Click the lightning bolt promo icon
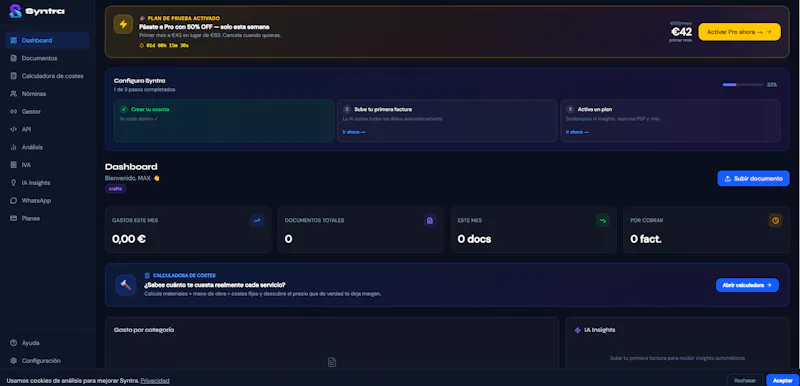Image resolution: width=800 pixels, height=386 pixels. [x=123, y=24]
